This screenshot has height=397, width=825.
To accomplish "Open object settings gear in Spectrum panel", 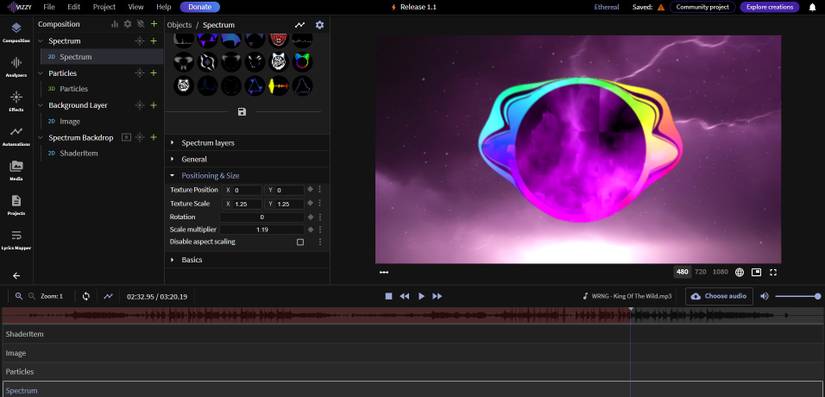I will [319, 25].
